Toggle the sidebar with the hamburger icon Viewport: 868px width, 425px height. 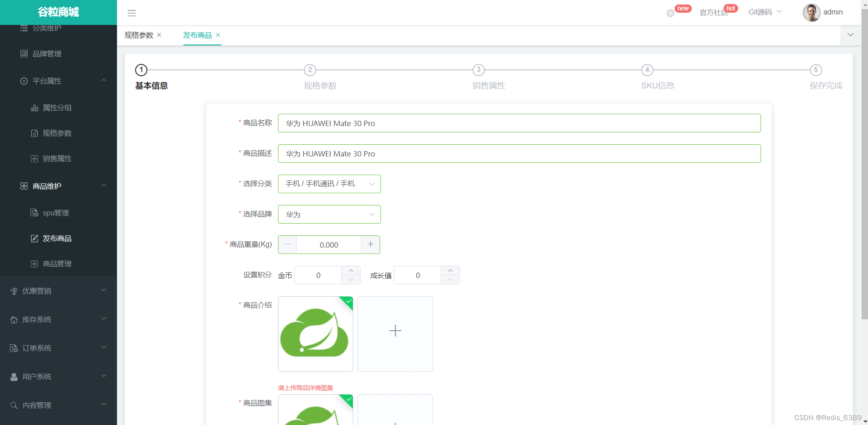132,13
